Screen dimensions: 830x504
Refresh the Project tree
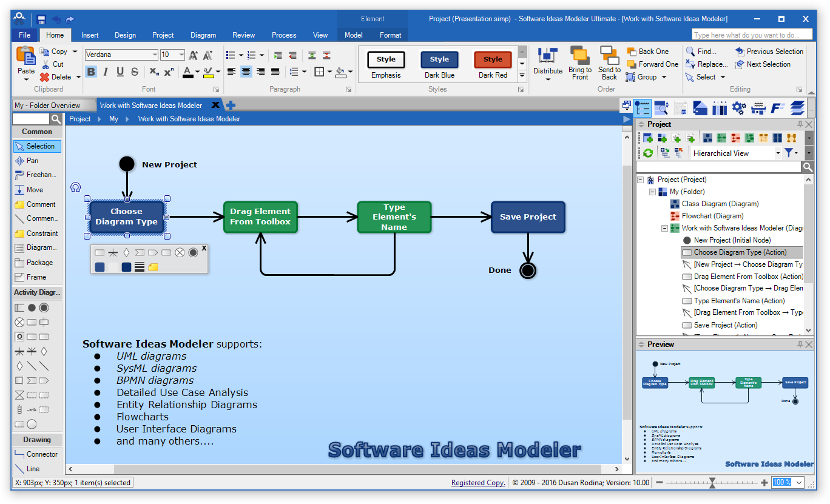[x=648, y=153]
